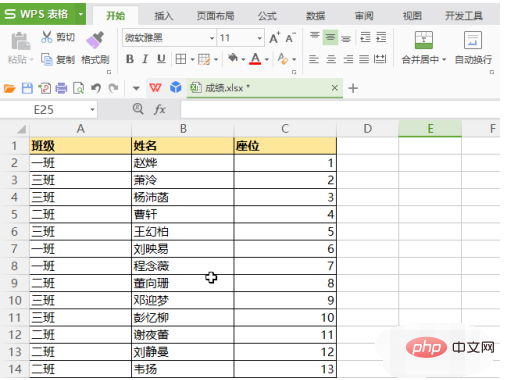Expand the draw border dropdown arrow
This screenshot has width=505, height=380.
216,60
